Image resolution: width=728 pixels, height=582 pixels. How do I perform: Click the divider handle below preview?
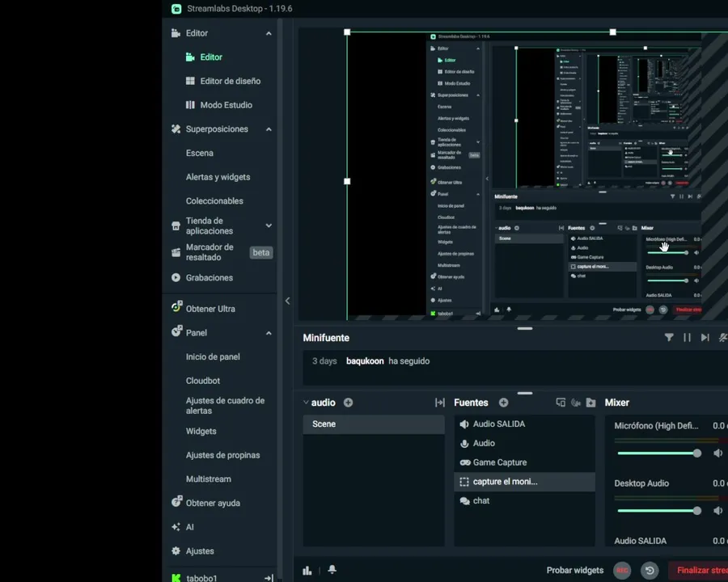525,329
